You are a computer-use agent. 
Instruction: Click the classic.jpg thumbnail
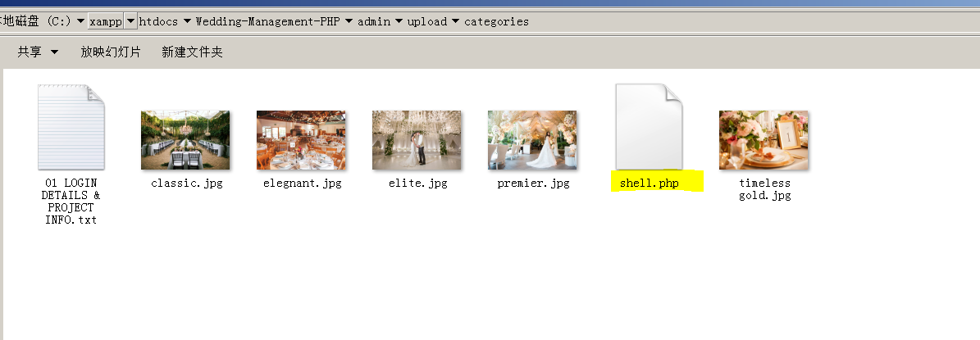[185, 140]
